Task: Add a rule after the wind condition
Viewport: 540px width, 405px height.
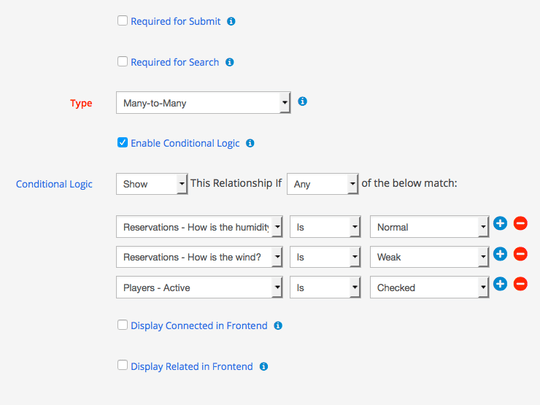Action: 500,254
